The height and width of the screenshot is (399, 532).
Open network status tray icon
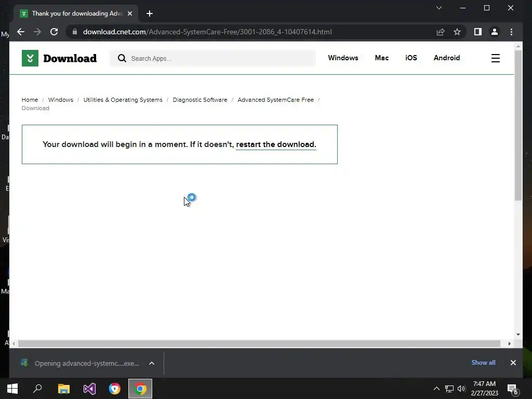449,389
